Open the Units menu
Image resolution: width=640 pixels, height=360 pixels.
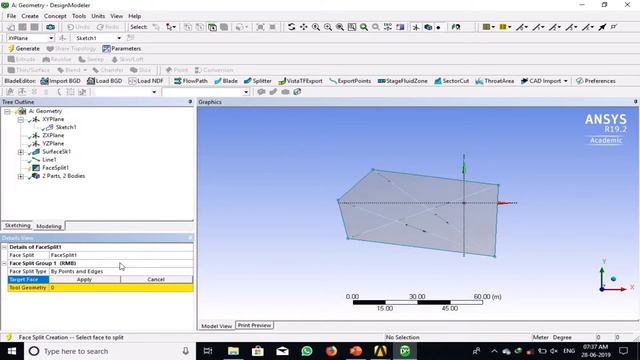(98, 16)
